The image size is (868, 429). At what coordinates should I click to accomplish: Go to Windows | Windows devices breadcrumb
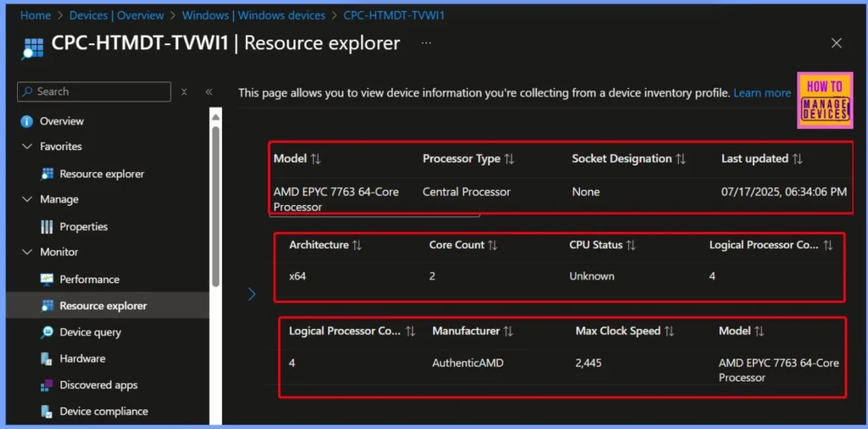[253, 15]
